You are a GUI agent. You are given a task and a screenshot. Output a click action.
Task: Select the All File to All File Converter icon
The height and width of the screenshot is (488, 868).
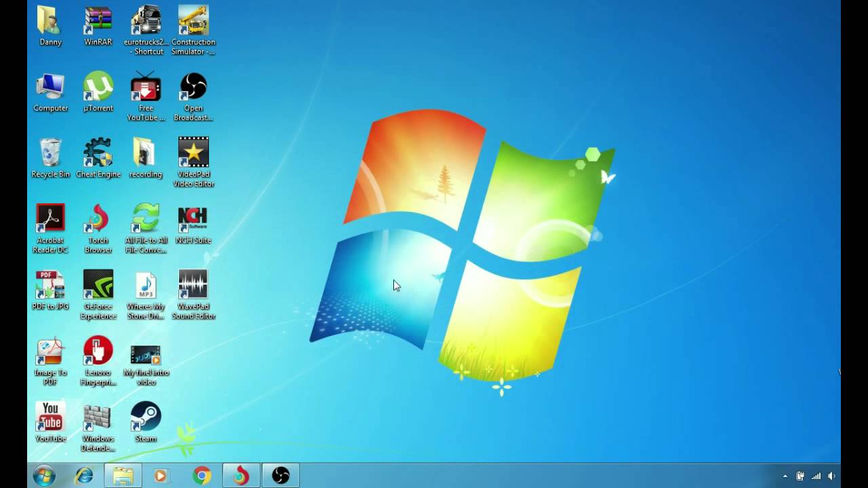(146, 229)
